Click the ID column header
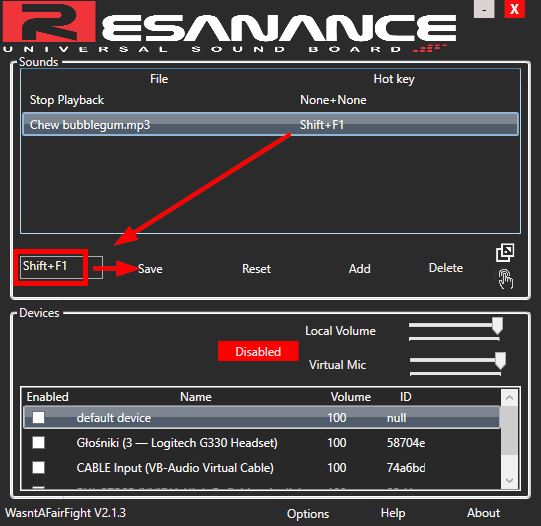 406,397
